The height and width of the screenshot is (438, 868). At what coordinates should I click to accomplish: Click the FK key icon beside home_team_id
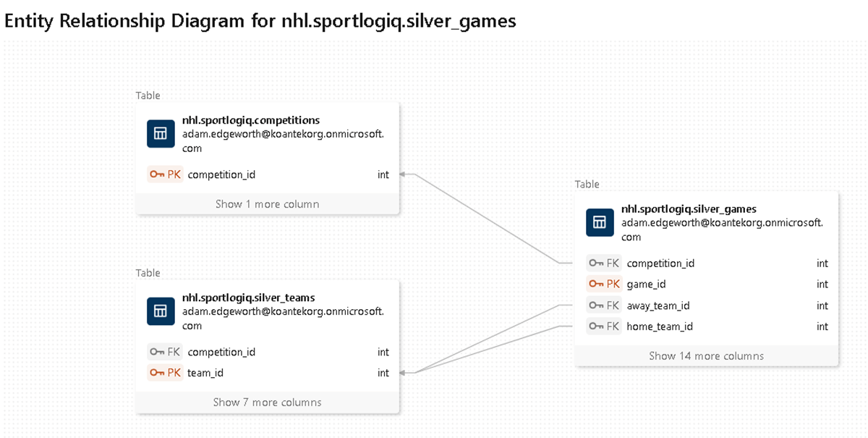[596, 327]
